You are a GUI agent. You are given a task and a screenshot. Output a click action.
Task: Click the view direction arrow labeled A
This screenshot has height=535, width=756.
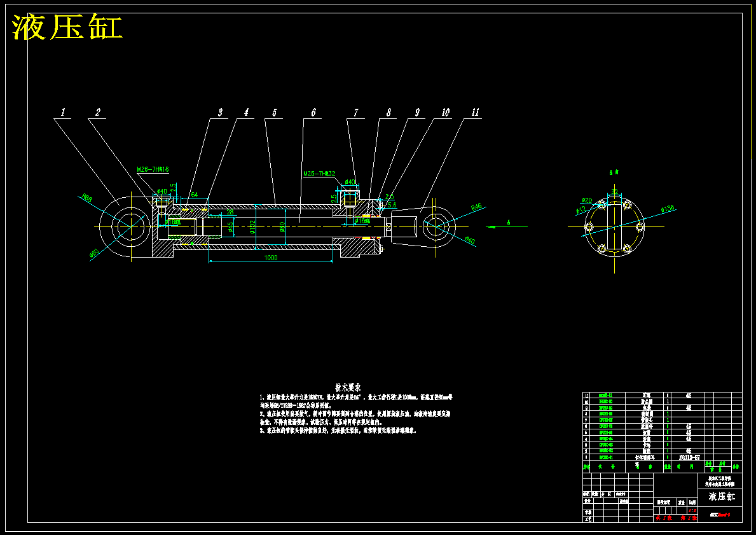point(506,225)
